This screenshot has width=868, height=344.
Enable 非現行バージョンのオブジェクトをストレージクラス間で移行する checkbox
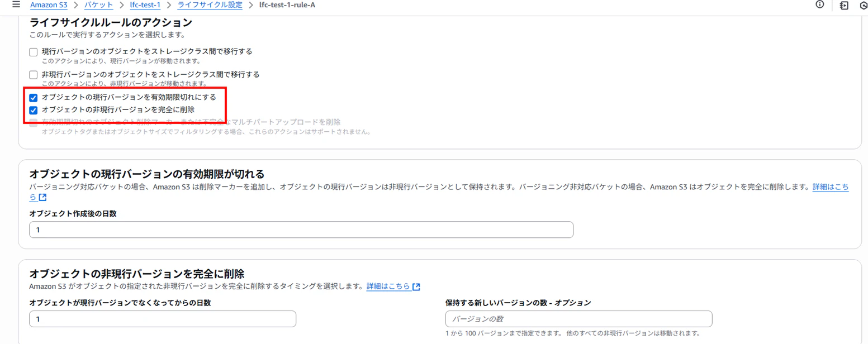pos(33,75)
